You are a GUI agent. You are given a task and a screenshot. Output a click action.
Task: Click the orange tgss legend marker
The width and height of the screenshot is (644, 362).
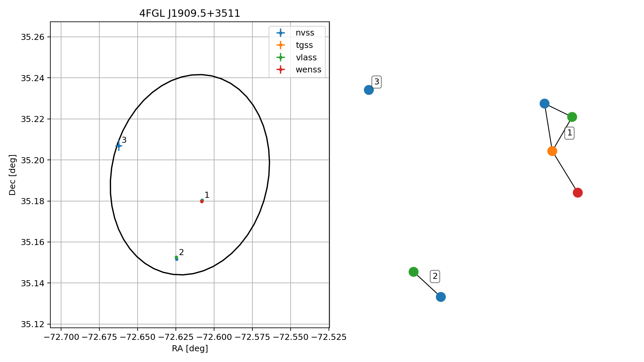click(x=281, y=45)
